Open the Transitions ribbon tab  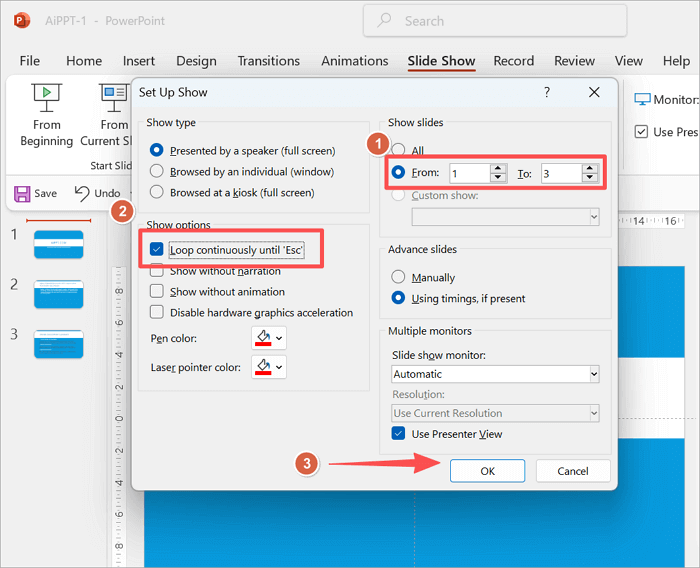268,61
